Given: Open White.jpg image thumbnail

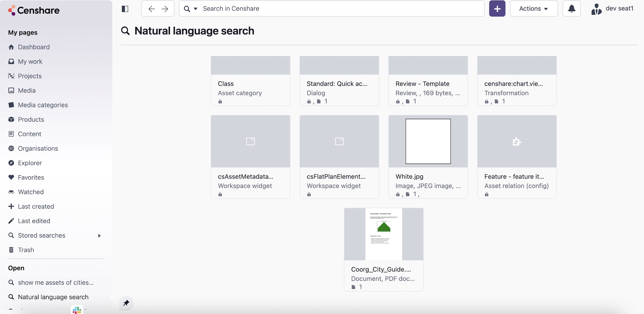Looking at the screenshot, I should (x=428, y=141).
